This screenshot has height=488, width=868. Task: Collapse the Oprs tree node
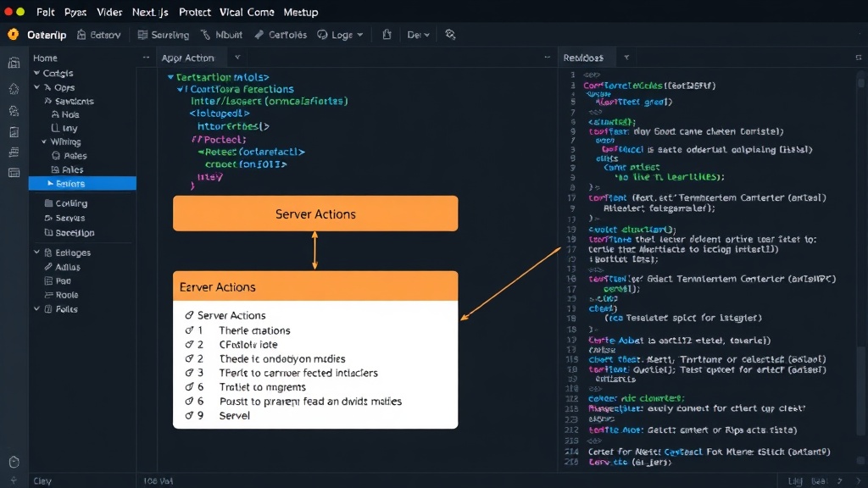pos(36,87)
